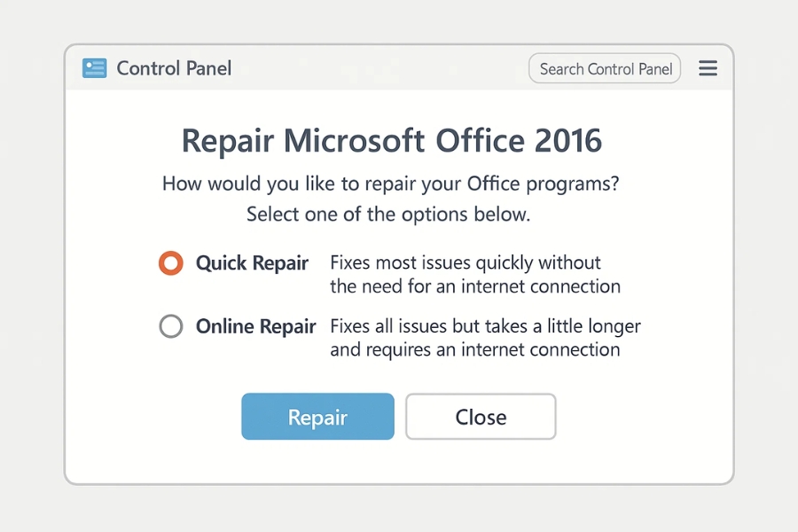Open the hamburger menu icon
The image size is (798, 532).
[x=708, y=68]
